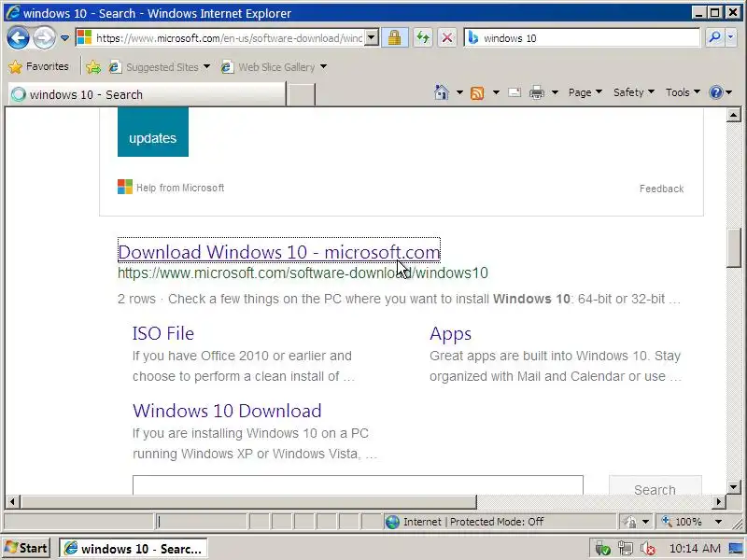
Task: Open the Favorites star button
Action: click(39, 66)
